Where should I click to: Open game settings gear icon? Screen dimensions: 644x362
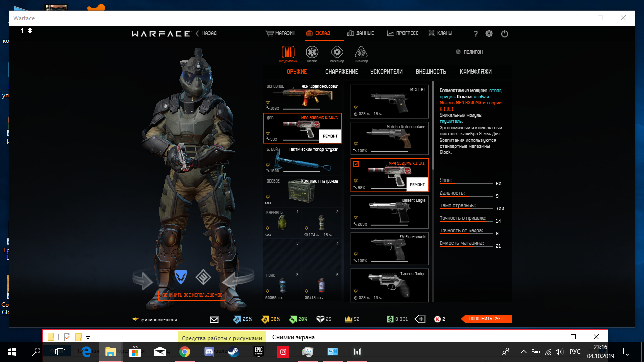489,34
